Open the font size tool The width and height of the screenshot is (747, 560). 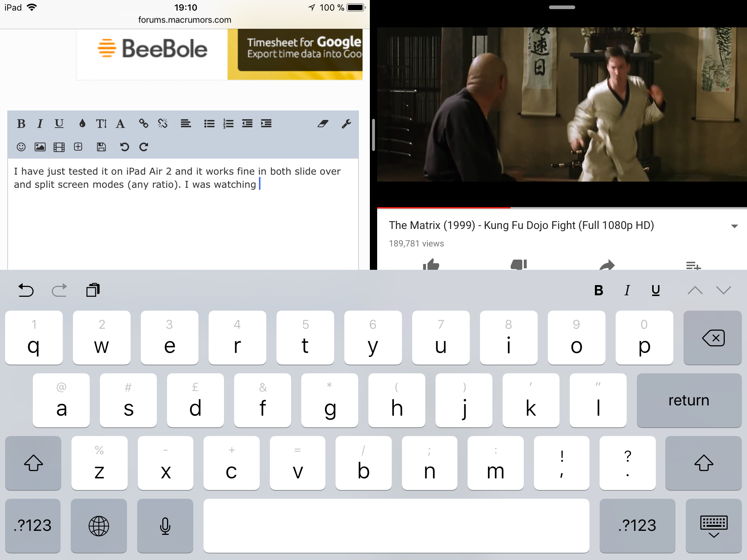coord(101,124)
